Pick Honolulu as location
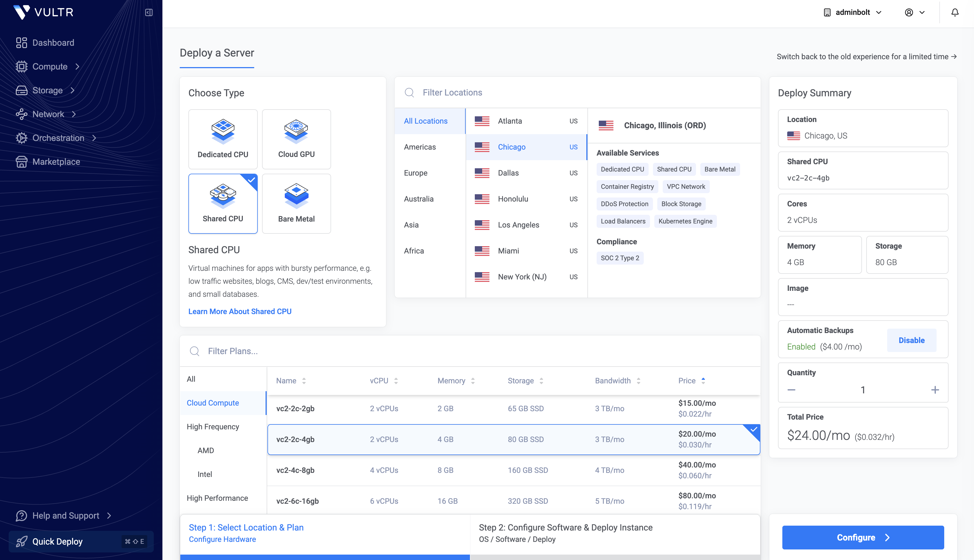Screen dimensions: 974x560 tap(526, 199)
